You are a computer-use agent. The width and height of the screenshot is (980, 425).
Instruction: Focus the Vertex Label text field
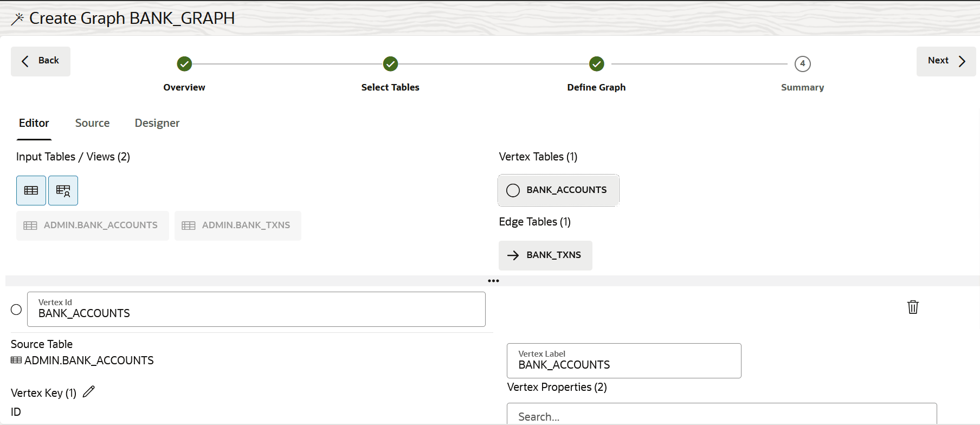(x=623, y=361)
